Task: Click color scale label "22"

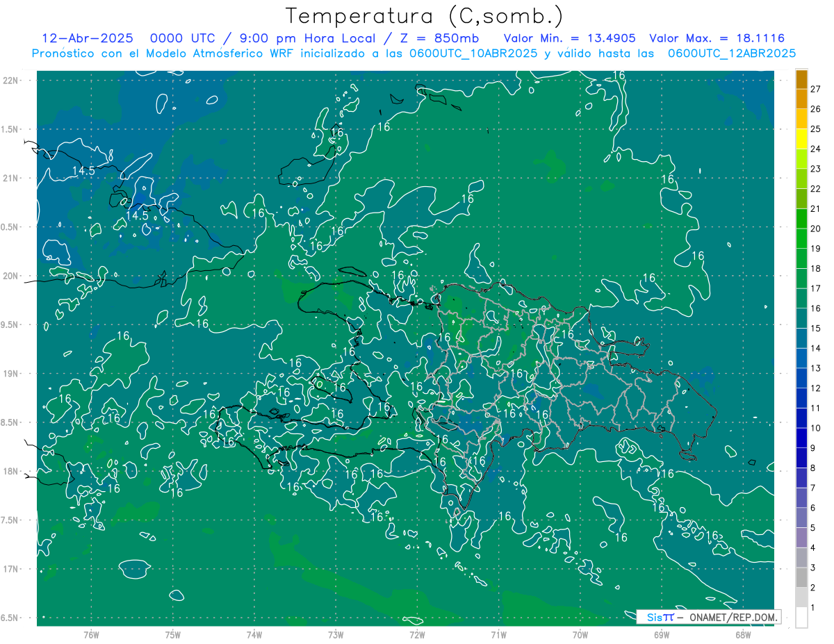Action: (x=815, y=188)
